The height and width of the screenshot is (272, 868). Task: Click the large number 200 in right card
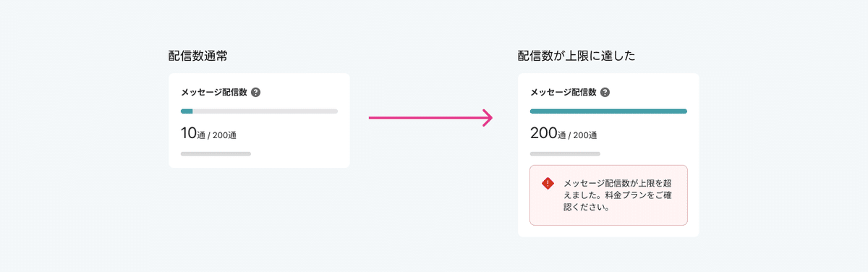(544, 133)
